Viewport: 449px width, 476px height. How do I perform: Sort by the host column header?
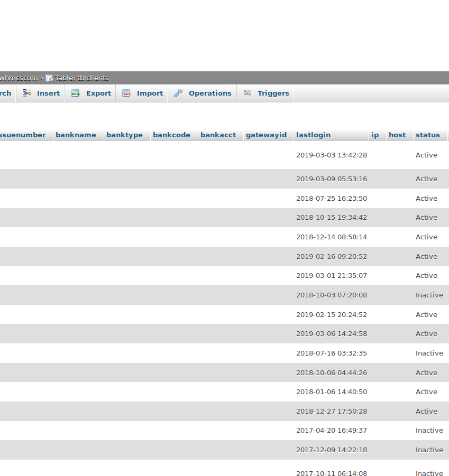[x=397, y=135]
